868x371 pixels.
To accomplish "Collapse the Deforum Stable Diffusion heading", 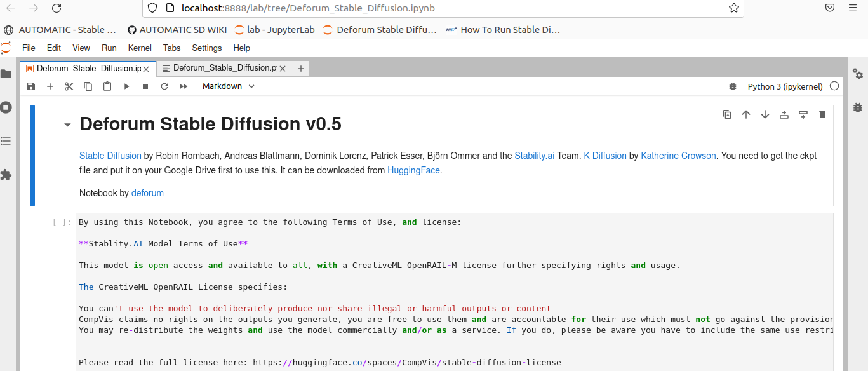I will click(x=67, y=125).
